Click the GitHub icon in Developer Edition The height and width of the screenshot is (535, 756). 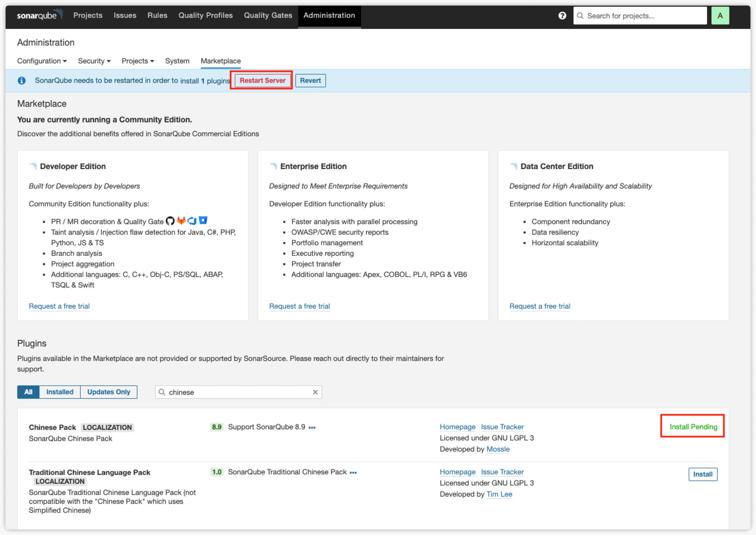(x=170, y=221)
